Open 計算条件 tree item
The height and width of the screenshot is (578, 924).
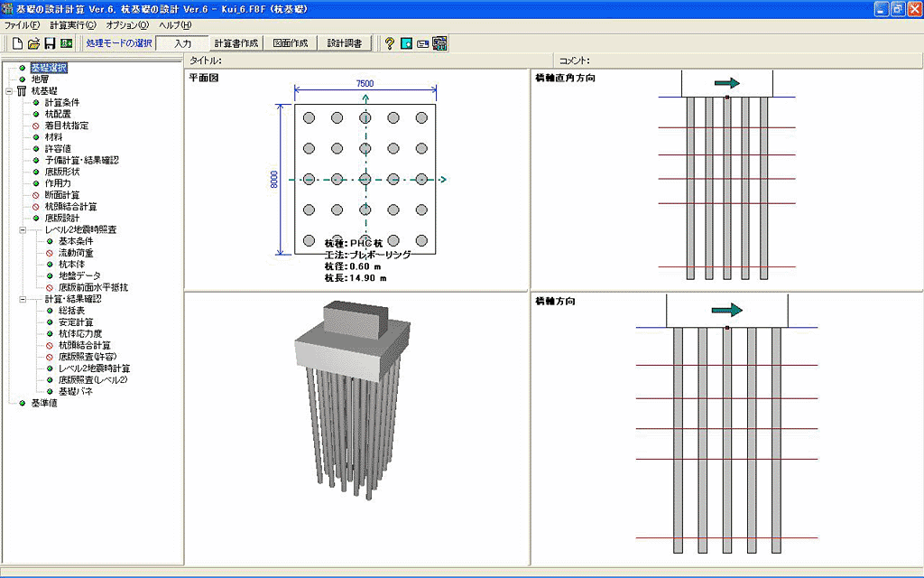(62, 103)
